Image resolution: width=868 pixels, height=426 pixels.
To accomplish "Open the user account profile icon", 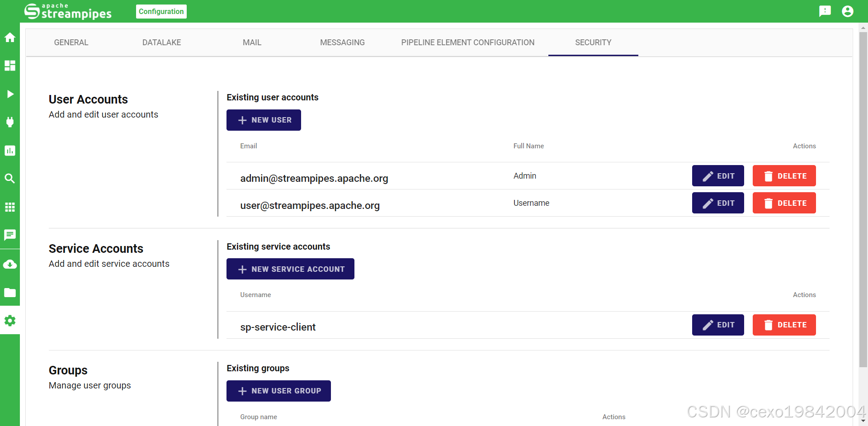I will click(x=848, y=11).
